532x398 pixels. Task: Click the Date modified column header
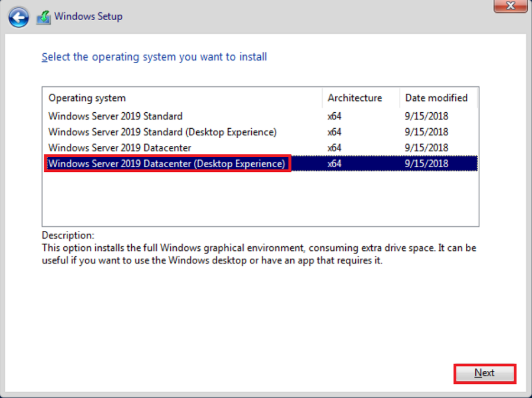tap(439, 98)
